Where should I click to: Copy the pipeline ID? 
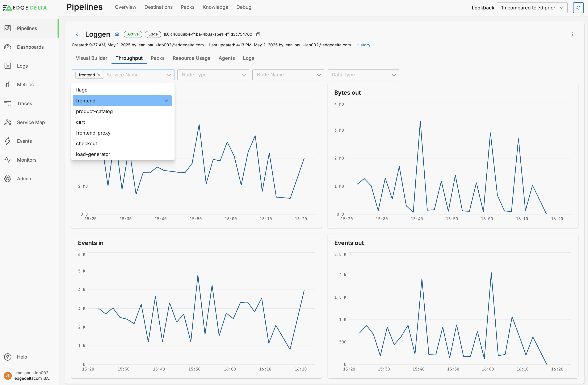pyautogui.click(x=258, y=34)
